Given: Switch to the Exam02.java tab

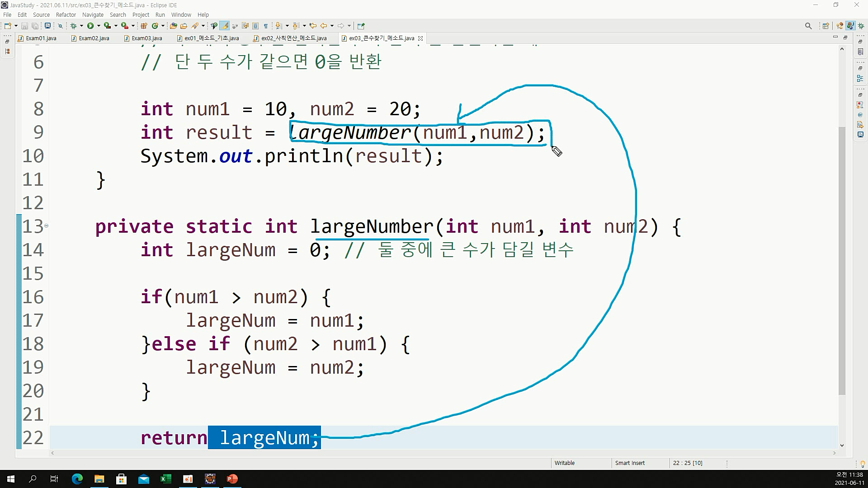Looking at the screenshot, I should tap(94, 38).
